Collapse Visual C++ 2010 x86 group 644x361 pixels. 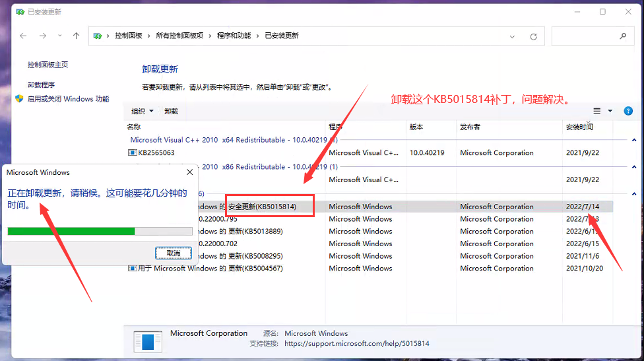point(634,167)
